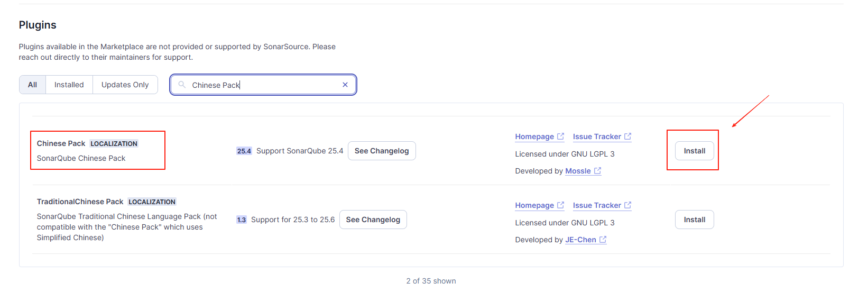The width and height of the screenshot is (868, 292).
Task: Open developer Mossle's link
Action: 578,171
